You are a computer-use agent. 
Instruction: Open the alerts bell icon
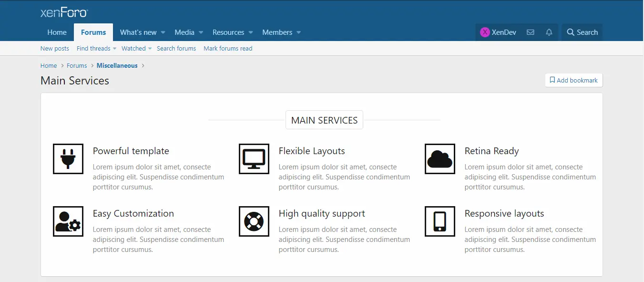pyautogui.click(x=549, y=32)
